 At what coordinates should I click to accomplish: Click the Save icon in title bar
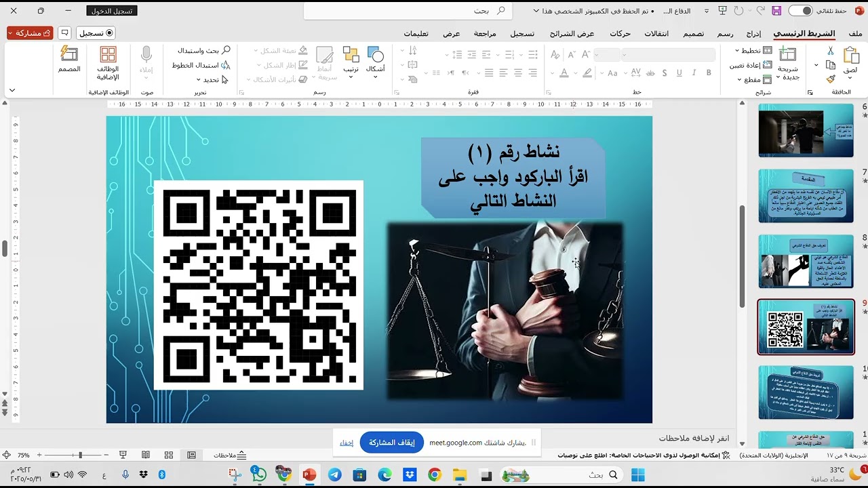pyautogui.click(x=776, y=11)
